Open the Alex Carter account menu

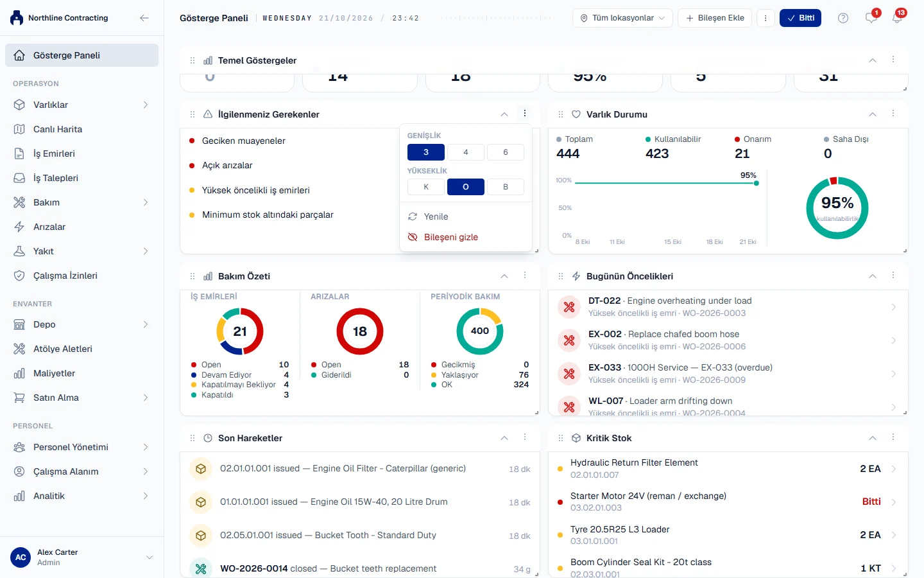coord(81,557)
